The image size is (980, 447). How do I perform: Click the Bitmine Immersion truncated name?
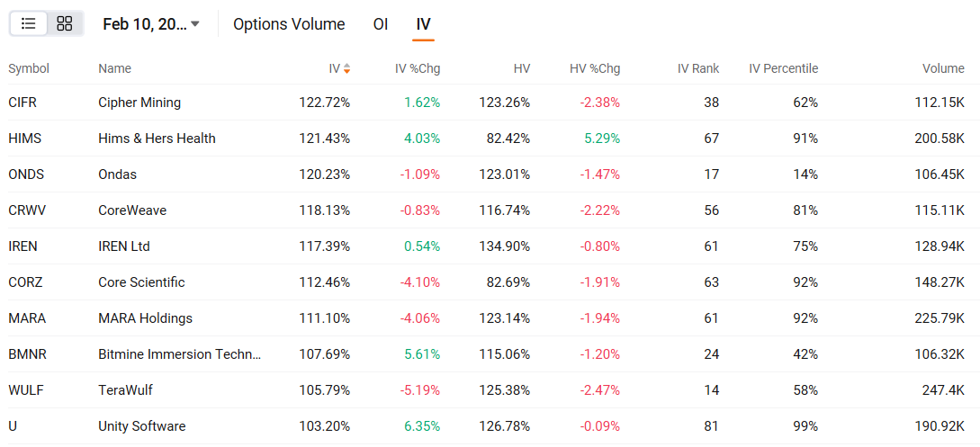179,354
